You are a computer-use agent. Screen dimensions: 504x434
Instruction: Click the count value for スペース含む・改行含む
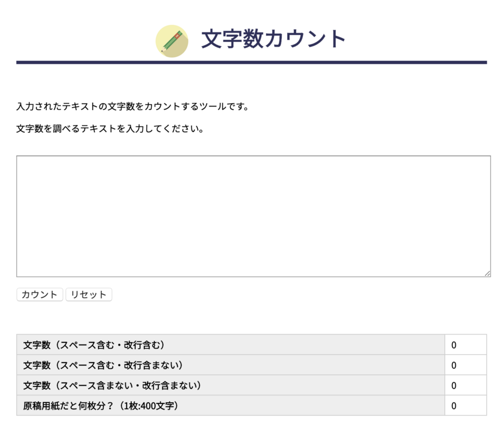pyautogui.click(x=454, y=345)
